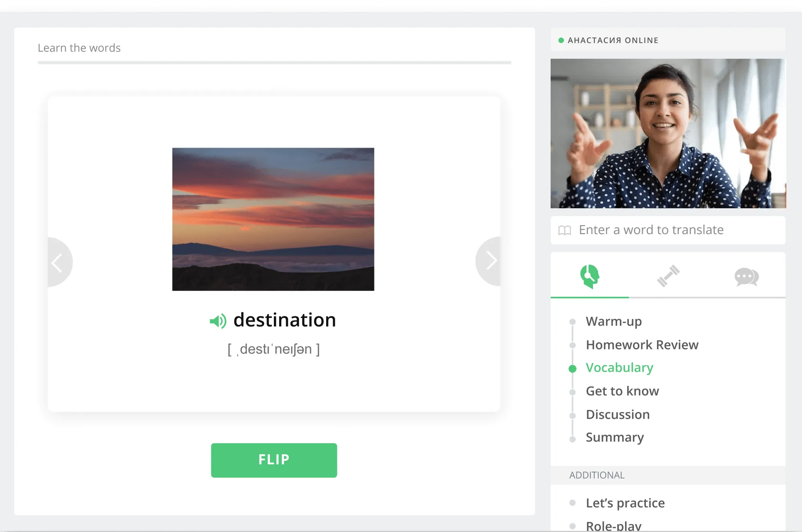Jump to Get to know step
Screen dimensions: 802x532
(x=622, y=391)
